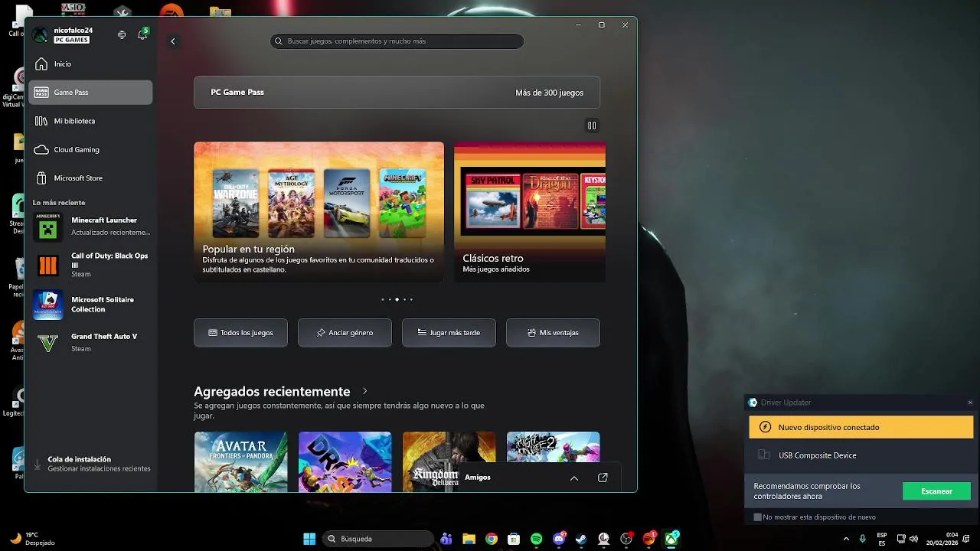
Task: Open Microsoft Store taskbar icon
Action: point(514,539)
